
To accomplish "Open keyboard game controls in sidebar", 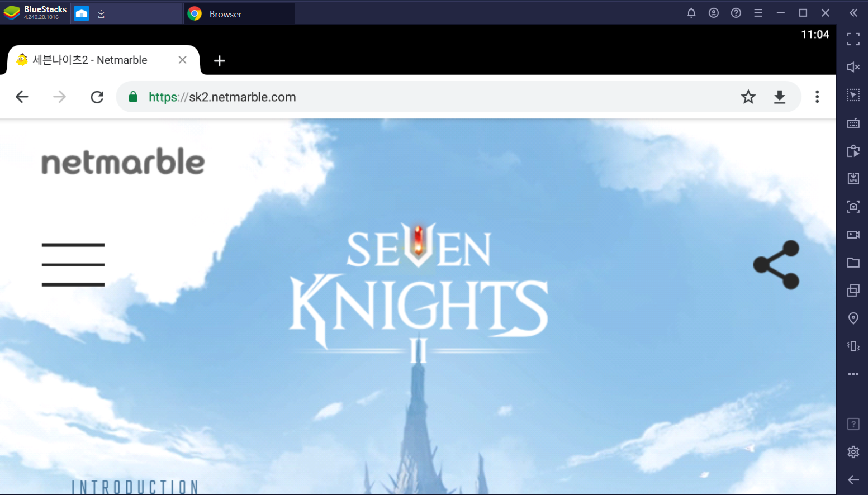I will click(x=853, y=123).
